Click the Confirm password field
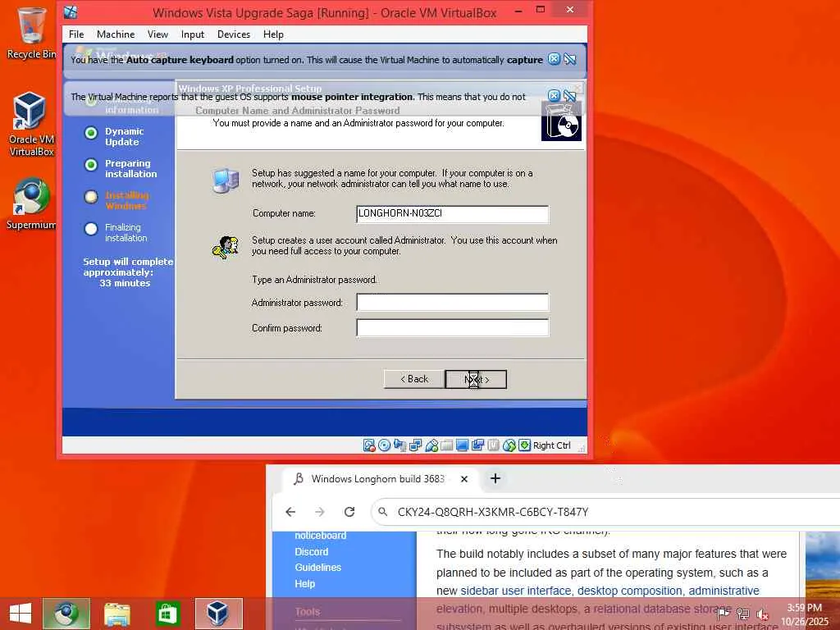Image resolution: width=840 pixels, height=630 pixels. (453, 327)
